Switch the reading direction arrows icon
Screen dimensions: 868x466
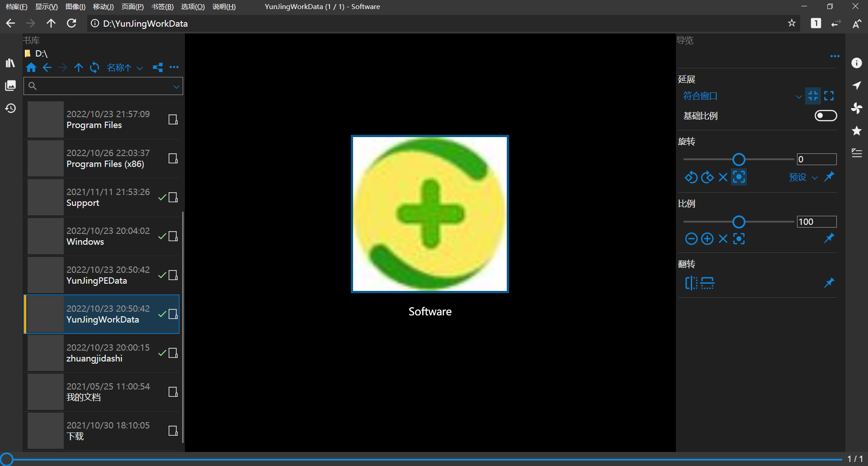tap(836, 23)
